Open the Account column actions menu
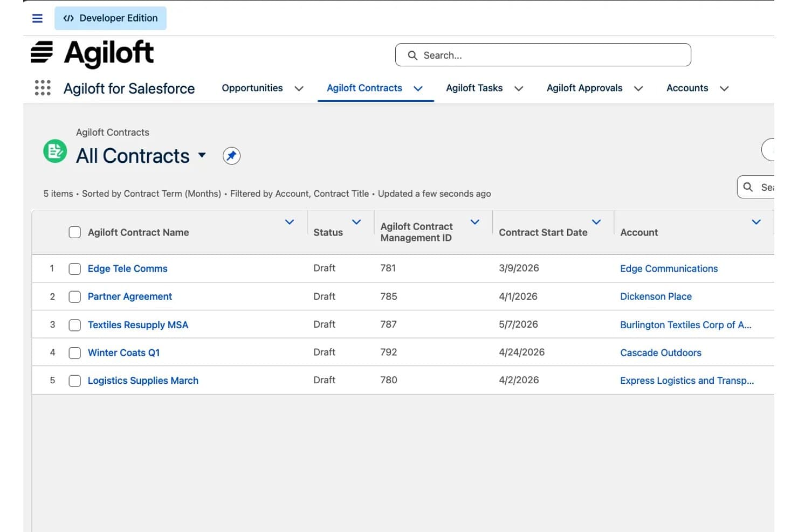 [x=756, y=222]
